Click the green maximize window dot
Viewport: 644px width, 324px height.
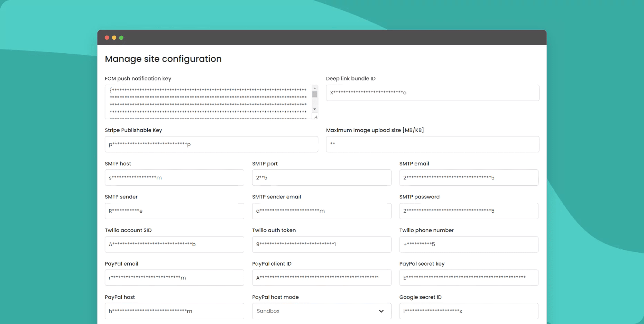[121, 38]
